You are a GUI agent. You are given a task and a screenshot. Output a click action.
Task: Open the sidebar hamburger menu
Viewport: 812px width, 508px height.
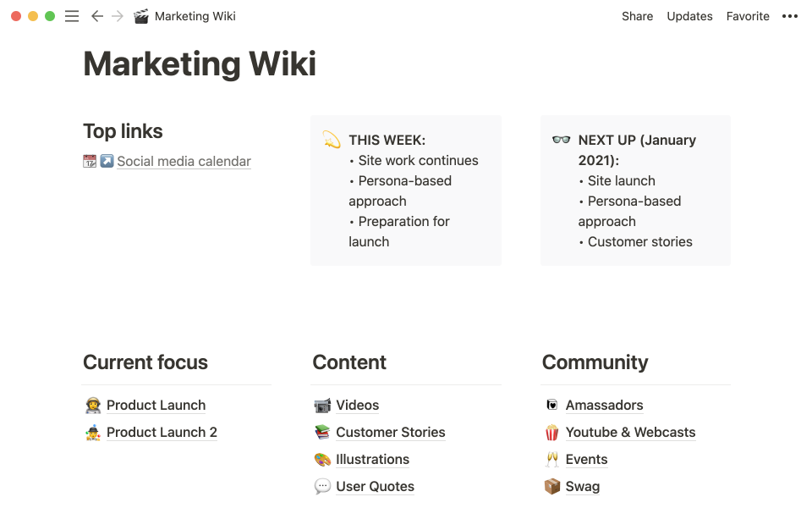72,16
